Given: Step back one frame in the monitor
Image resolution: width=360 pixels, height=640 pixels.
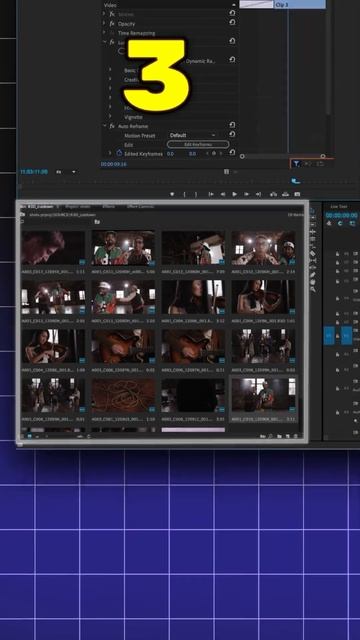Looking at the screenshot, I should tap(223, 194).
